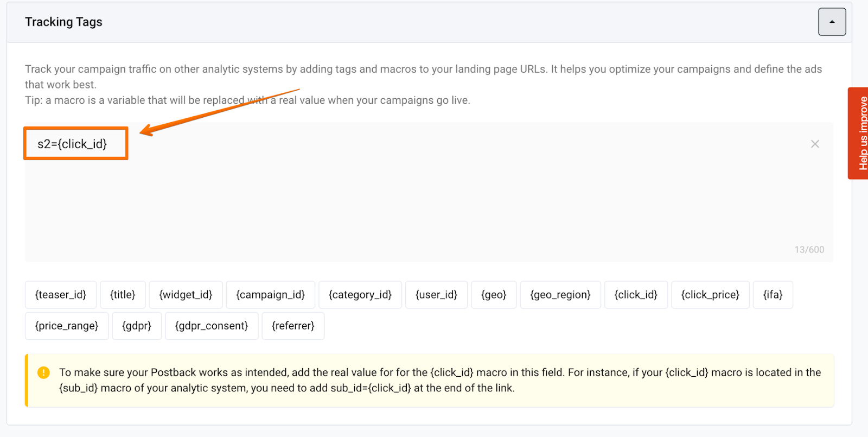Add the {gdpr_consent} macro tag
The width and height of the screenshot is (868, 437).
(x=212, y=326)
